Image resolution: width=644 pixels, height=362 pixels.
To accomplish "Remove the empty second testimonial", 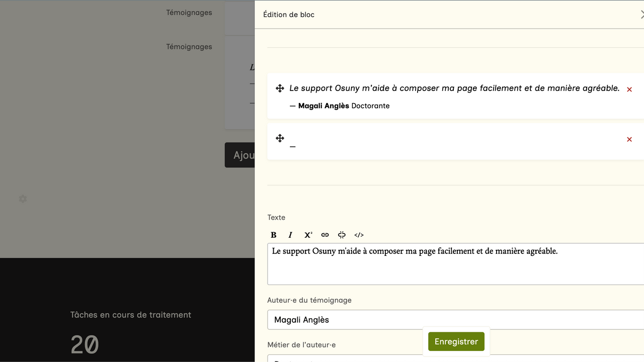I will click(x=629, y=139).
